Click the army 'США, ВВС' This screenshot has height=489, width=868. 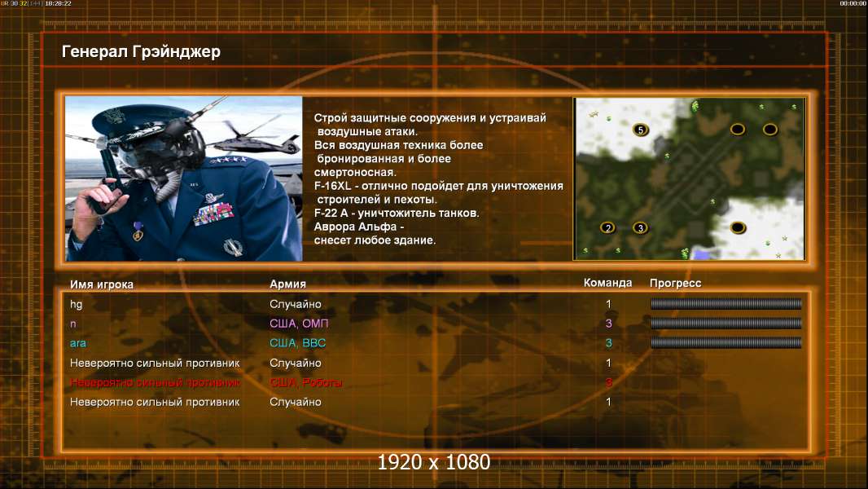[298, 343]
